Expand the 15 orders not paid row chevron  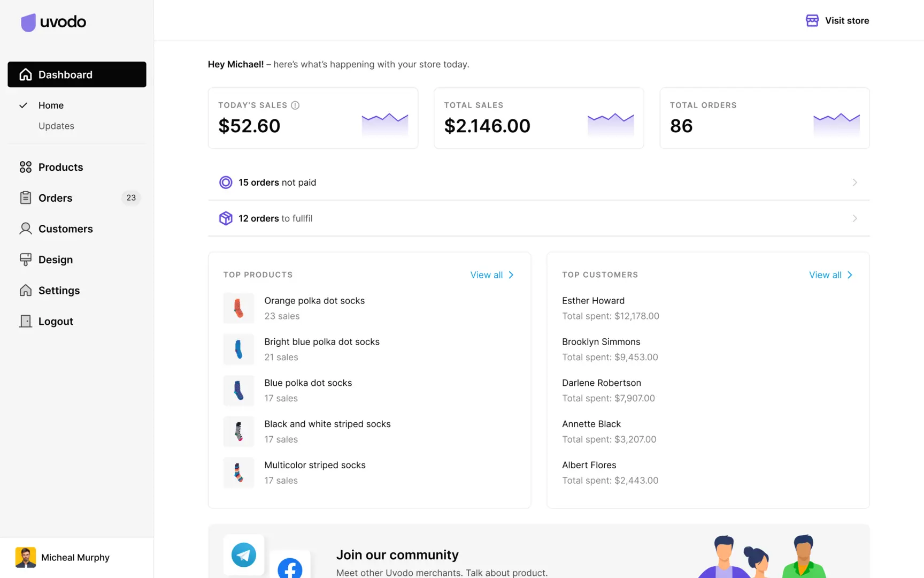[854, 182]
